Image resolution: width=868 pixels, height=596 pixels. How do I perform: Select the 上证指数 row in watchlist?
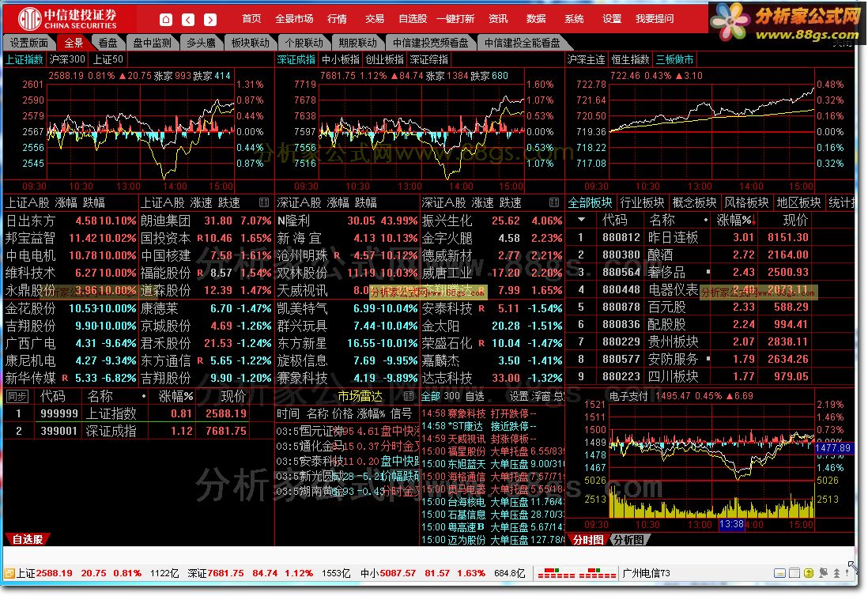126,413
